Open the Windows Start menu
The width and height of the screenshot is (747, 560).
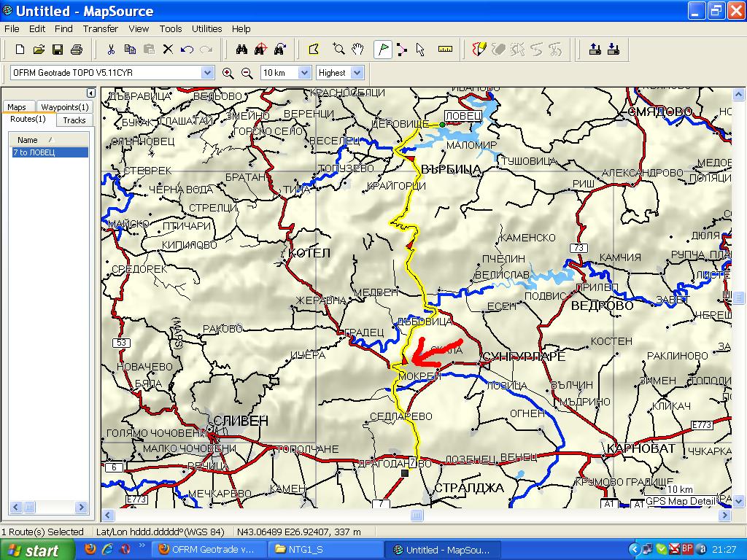[x=37, y=550]
